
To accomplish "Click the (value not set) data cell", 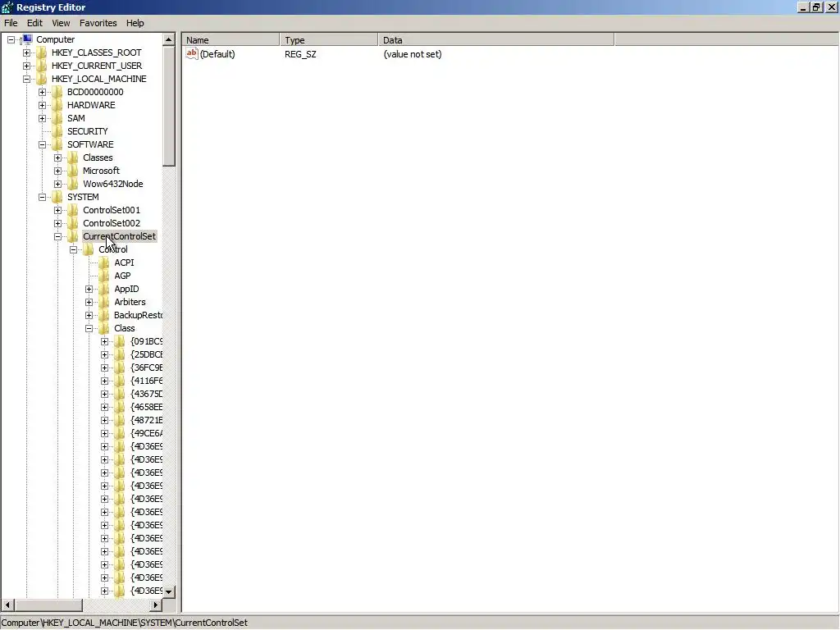I will point(413,54).
